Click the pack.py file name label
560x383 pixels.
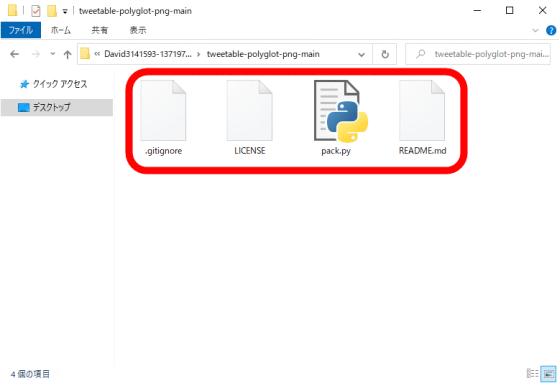336,151
